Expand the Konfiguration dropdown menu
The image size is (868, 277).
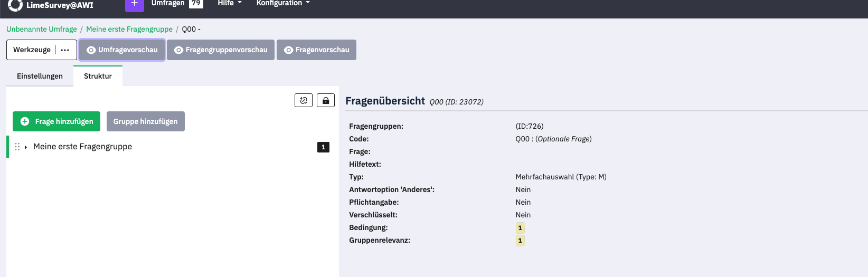[x=282, y=4]
